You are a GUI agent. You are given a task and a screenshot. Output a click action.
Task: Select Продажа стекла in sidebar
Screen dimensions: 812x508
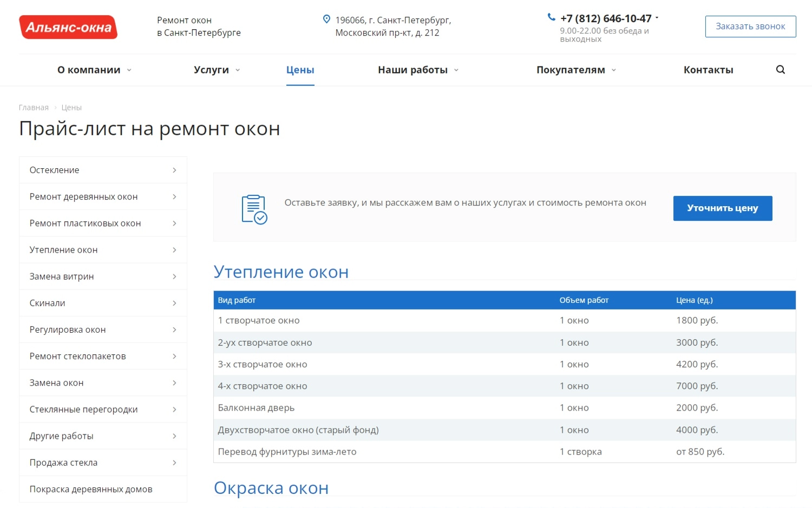[103, 463]
